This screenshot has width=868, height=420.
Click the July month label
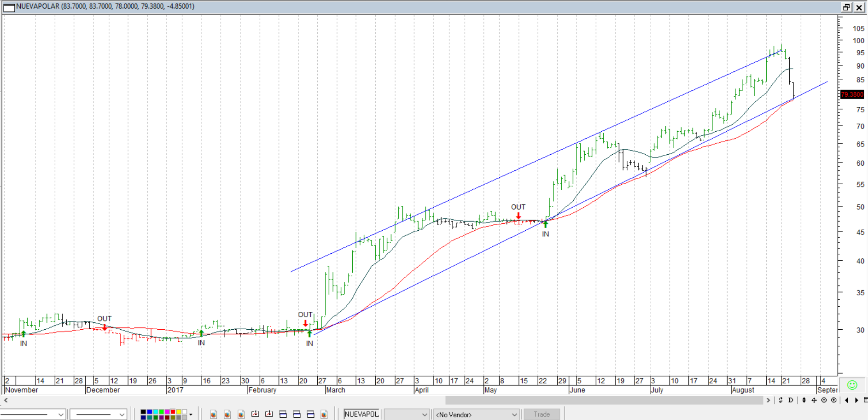click(657, 390)
